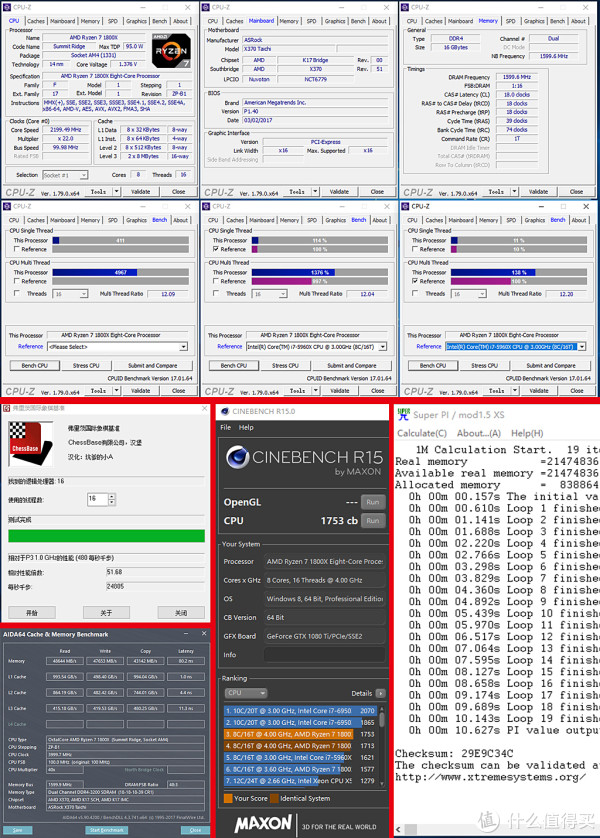This screenshot has height=838, width=600.
Task: Click the Fritz 开始 (start) button
Action: (32, 612)
